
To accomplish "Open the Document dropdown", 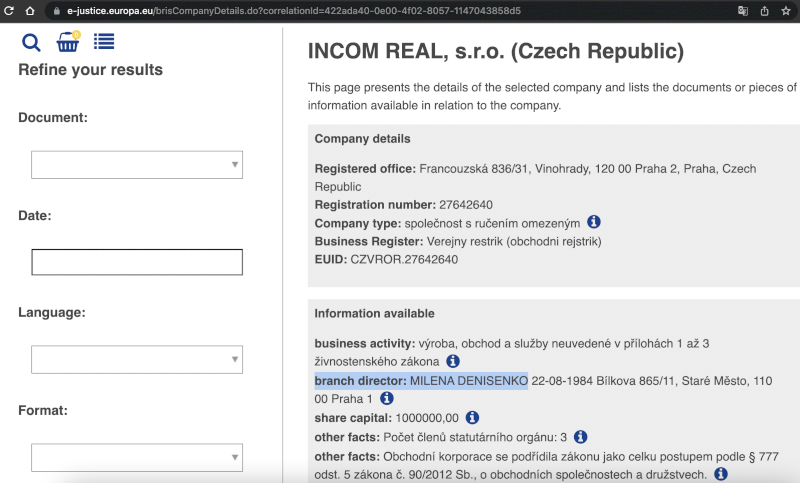I will click(x=137, y=165).
